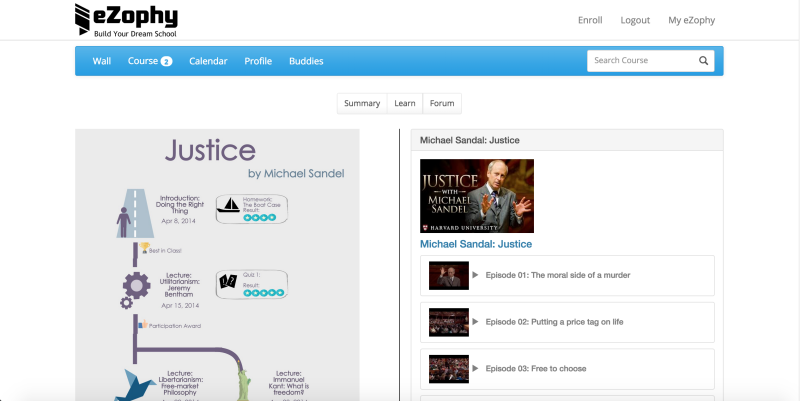This screenshot has width=800, height=401.
Task: Click the Participation Award label
Action: (175, 326)
